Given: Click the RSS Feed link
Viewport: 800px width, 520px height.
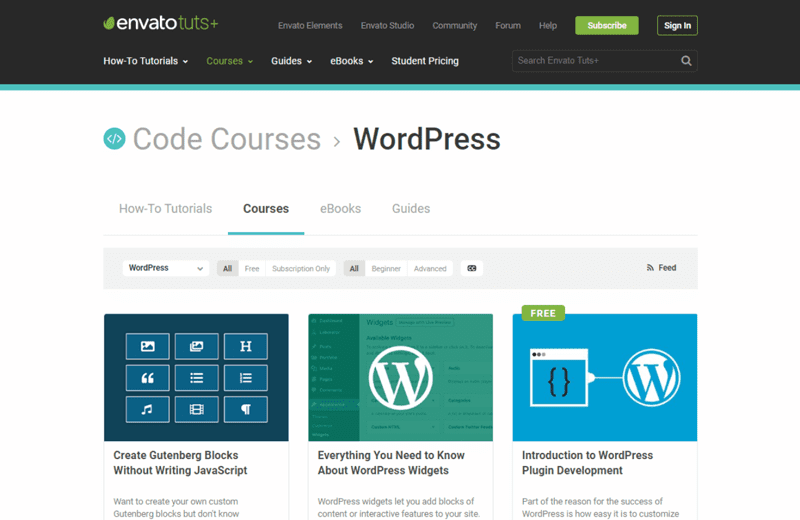Looking at the screenshot, I should point(661,268).
